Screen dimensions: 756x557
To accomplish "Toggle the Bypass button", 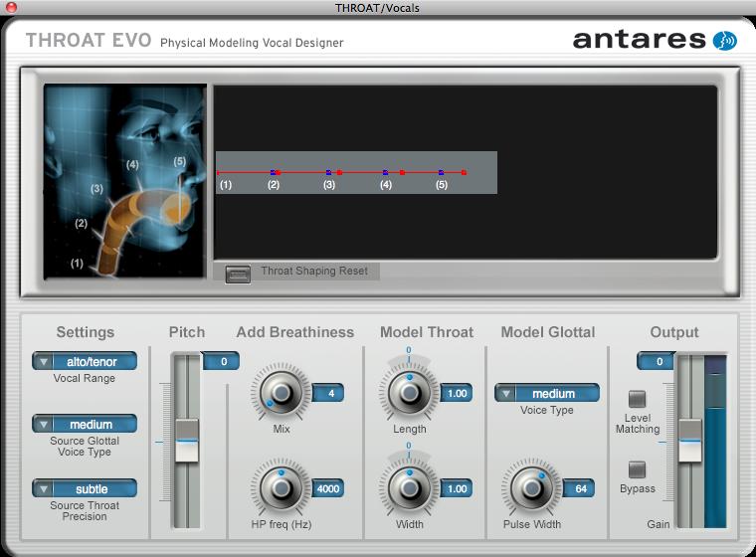I will click(637, 469).
